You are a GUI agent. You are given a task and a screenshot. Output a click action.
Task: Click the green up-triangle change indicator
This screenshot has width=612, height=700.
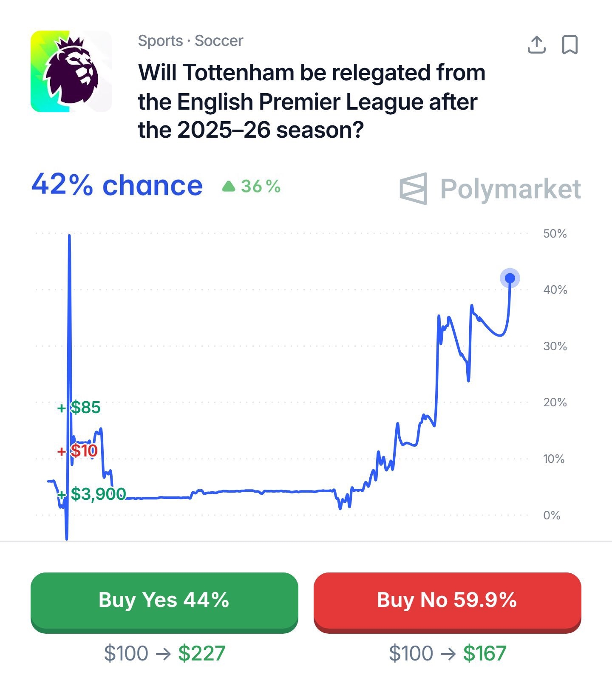(x=229, y=186)
